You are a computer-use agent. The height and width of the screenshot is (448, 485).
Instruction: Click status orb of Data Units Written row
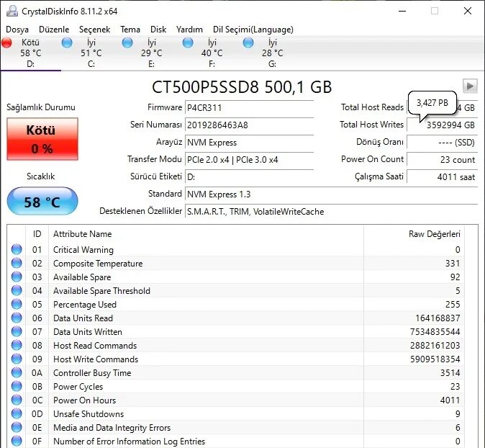pyautogui.click(x=17, y=331)
